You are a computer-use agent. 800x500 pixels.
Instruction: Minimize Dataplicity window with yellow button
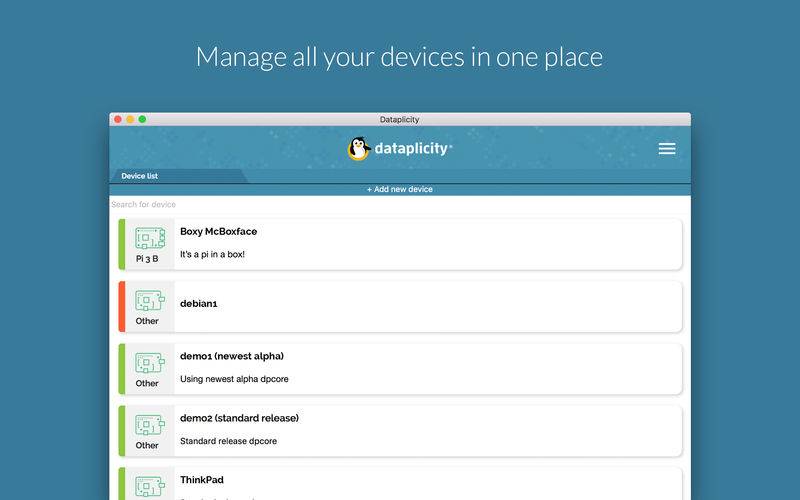[130, 119]
